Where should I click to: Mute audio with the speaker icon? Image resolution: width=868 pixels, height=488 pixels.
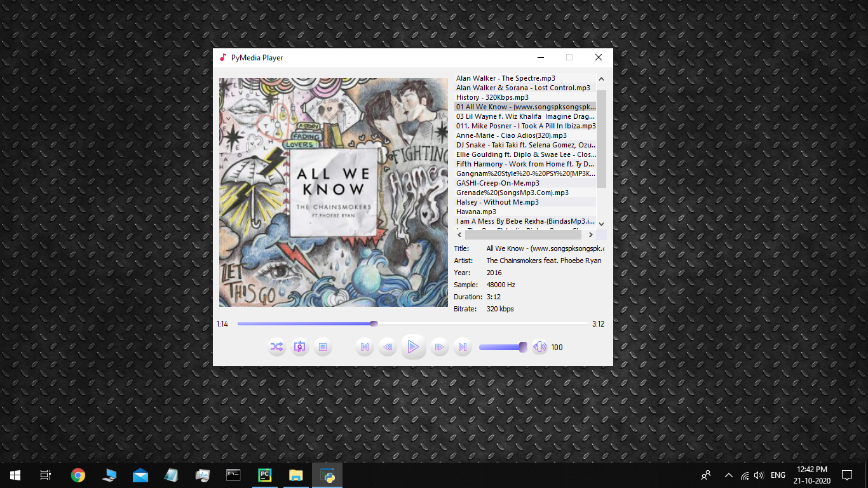(x=539, y=347)
